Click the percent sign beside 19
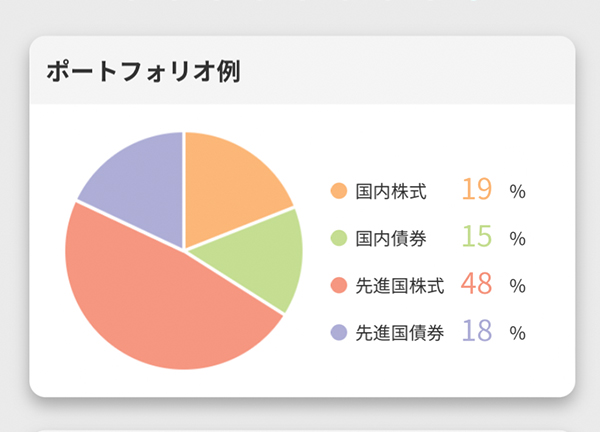Viewport: 600px width, 432px height. (x=517, y=191)
